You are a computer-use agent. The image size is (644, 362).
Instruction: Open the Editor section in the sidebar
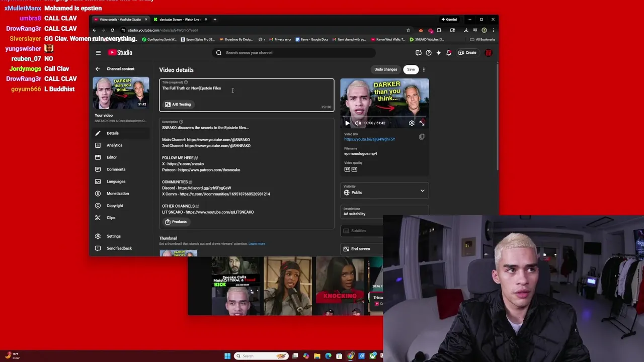coord(121,157)
